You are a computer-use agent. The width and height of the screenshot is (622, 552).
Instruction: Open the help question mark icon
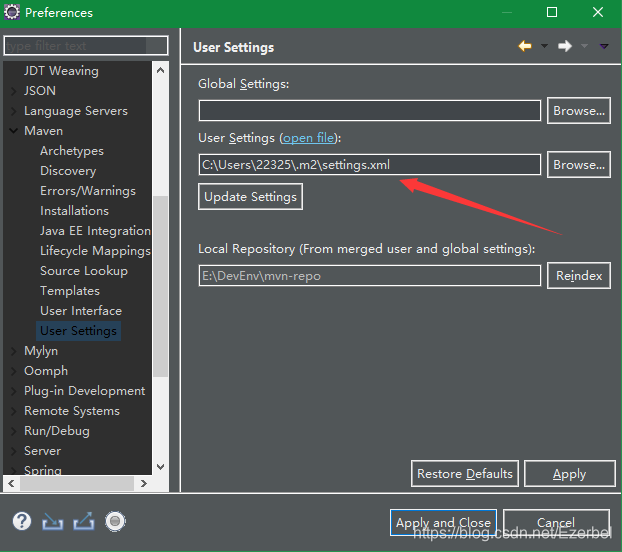click(x=22, y=521)
